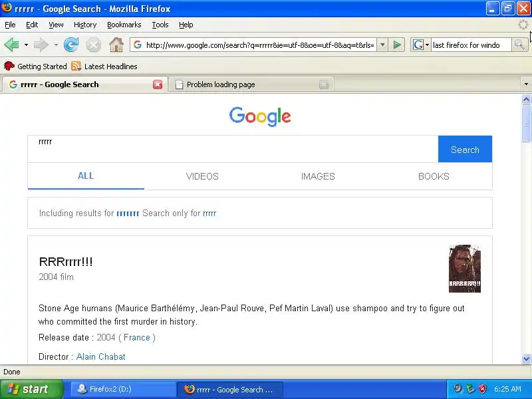
Task: Click the green Back arrow button
Action: pyautogui.click(x=11, y=45)
